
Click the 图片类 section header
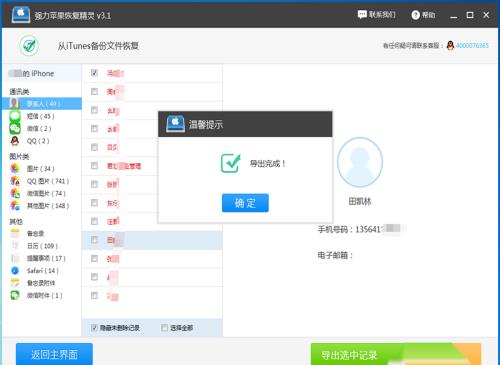pos(19,156)
